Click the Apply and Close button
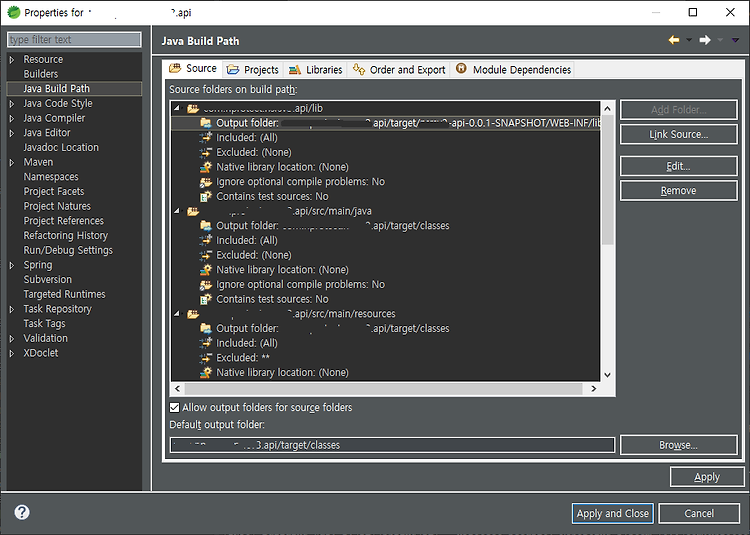The height and width of the screenshot is (535, 750). (613, 513)
